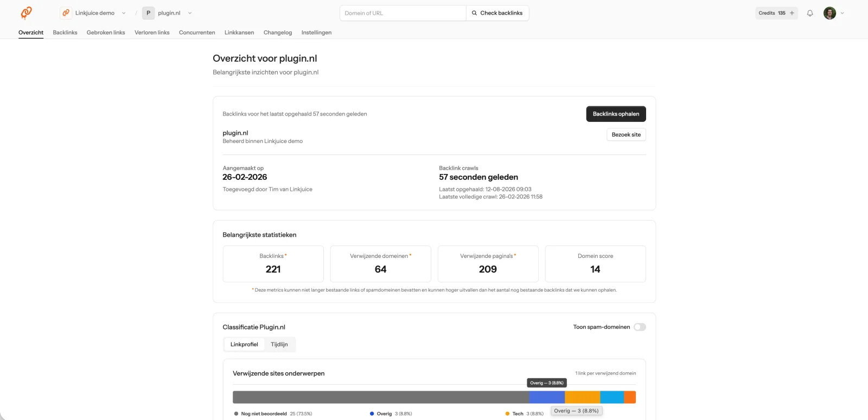Viewport: 868px width, 420px height.
Task: Enable the Toon spam-domeinen switch
Action: [x=640, y=327]
